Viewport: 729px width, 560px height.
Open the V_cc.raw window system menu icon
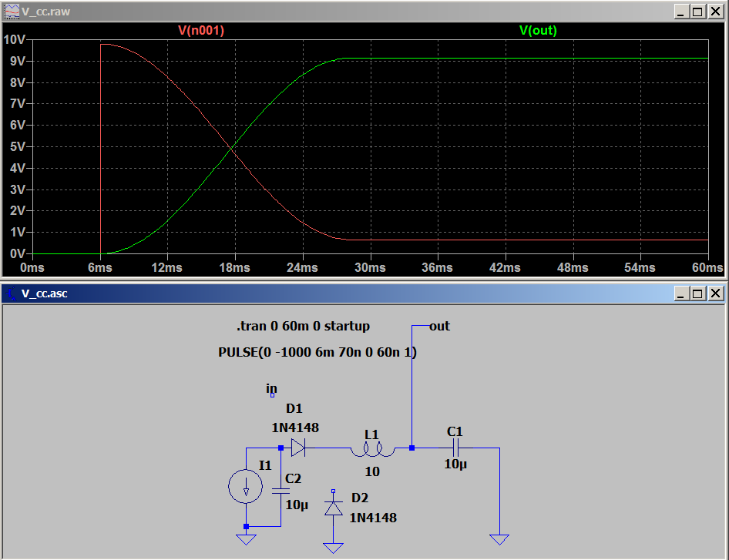tap(11, 12)
